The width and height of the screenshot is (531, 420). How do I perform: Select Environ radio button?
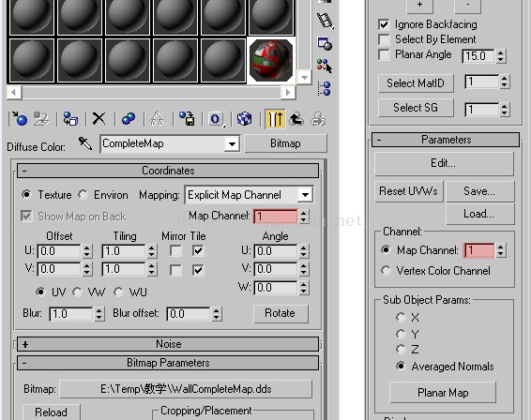pyautogui.click(x=83, y=195)
